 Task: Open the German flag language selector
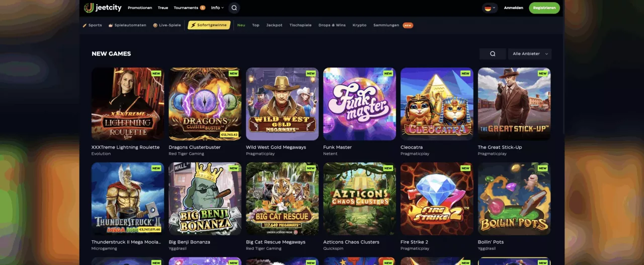click(490, 8)
